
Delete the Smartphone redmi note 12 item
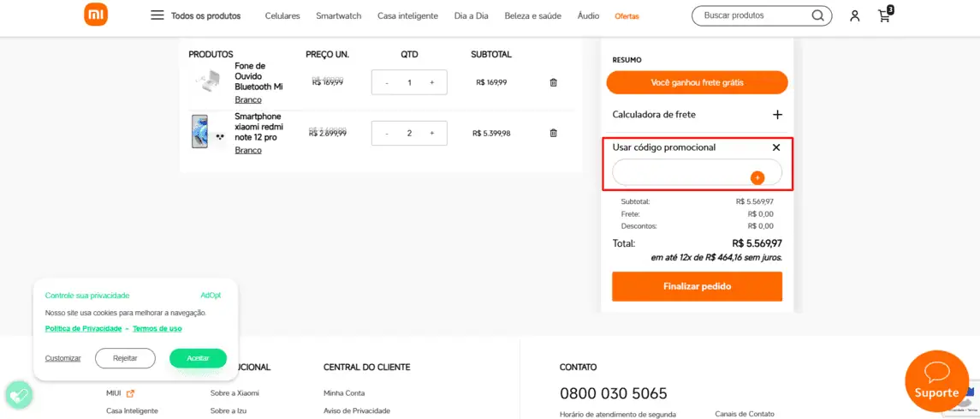553,133
